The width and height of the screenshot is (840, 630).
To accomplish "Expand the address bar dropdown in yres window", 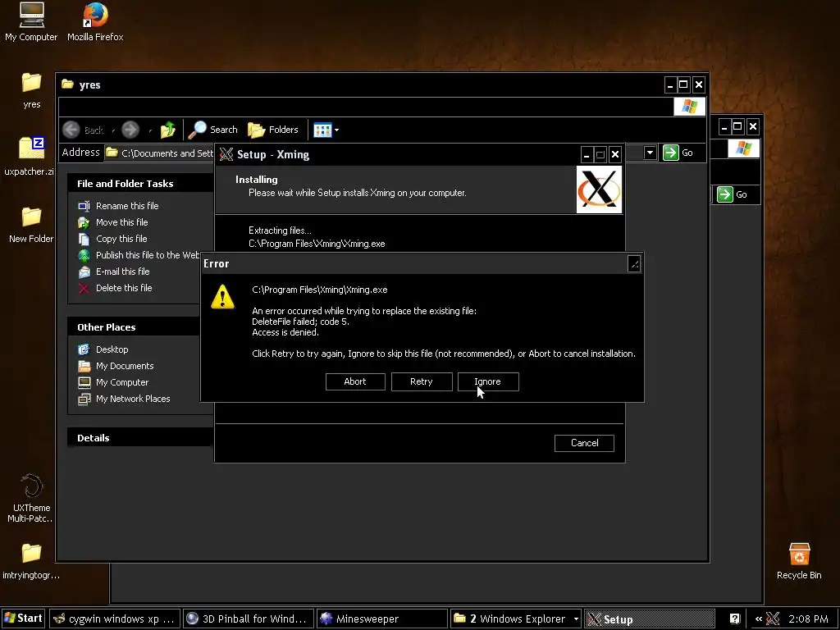I will 650,153.
